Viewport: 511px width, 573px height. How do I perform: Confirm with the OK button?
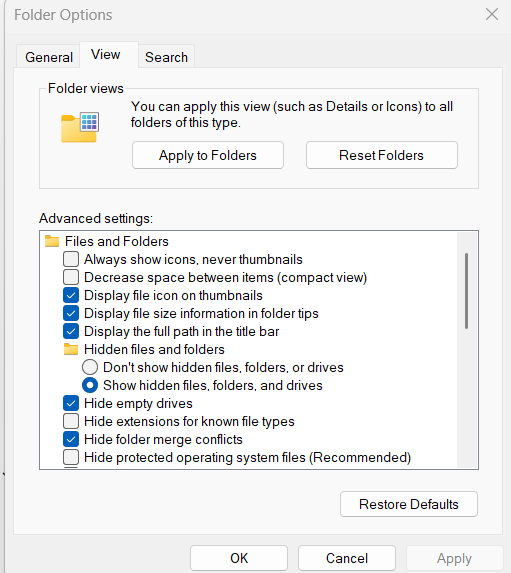click(239, 558)
